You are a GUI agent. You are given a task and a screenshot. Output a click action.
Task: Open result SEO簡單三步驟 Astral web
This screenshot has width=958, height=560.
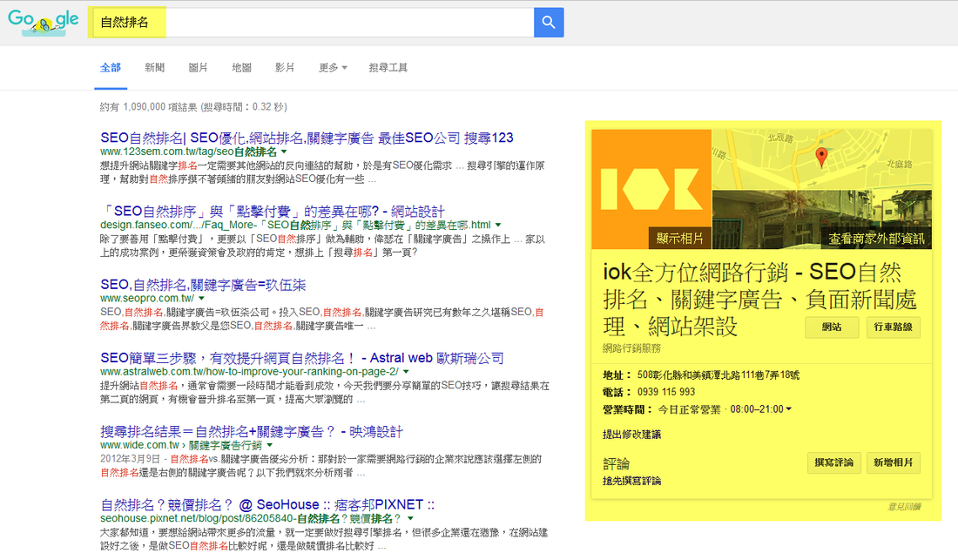pyautogui.click(x=302, y=358)
